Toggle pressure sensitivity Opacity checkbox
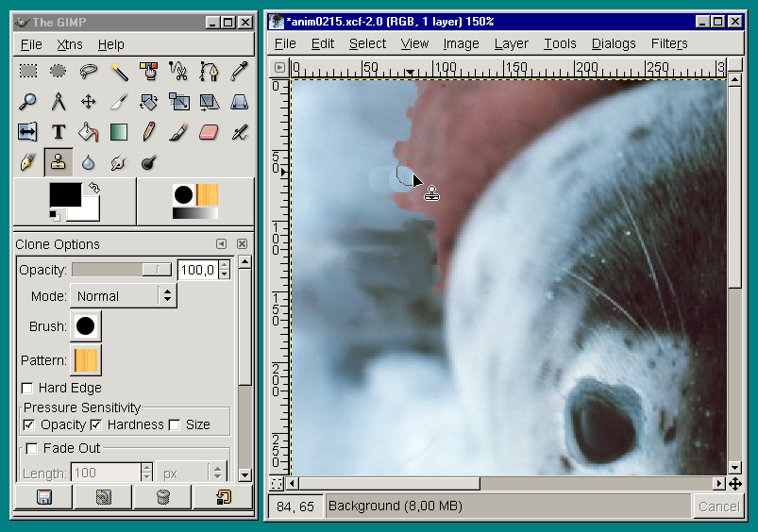 point(29,424)
